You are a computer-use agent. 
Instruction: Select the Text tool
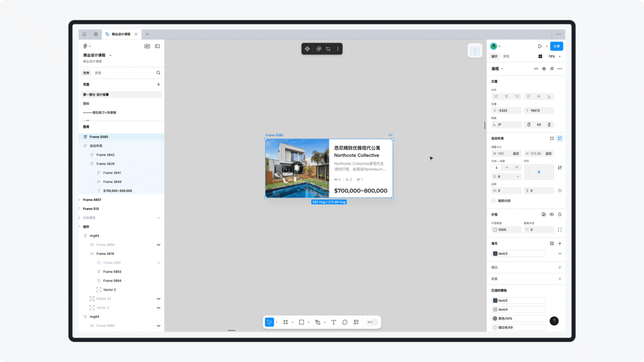(334, 322)
